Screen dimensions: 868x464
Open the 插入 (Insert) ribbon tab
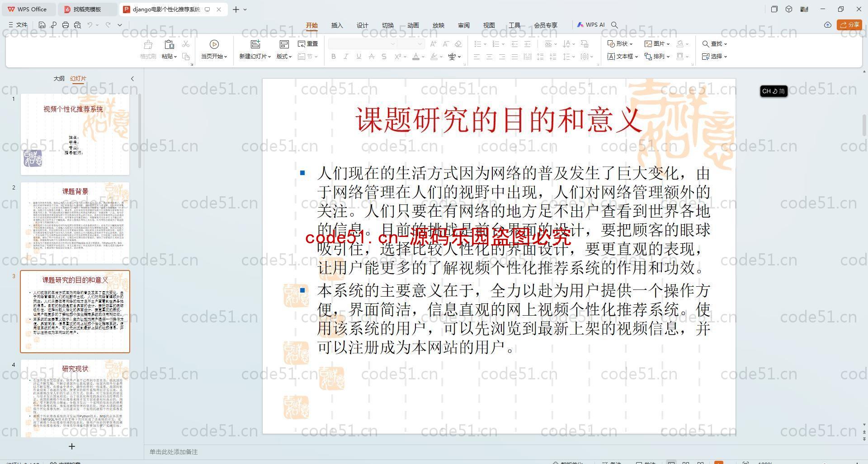tap(337, 25)
